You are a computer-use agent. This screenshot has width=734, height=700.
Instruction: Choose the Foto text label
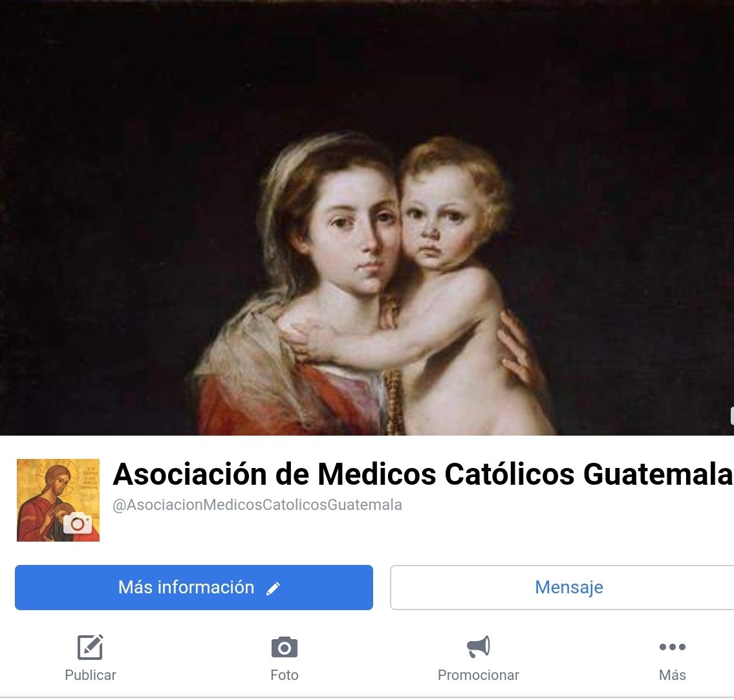pyautogui.click(x=284, y=675)
